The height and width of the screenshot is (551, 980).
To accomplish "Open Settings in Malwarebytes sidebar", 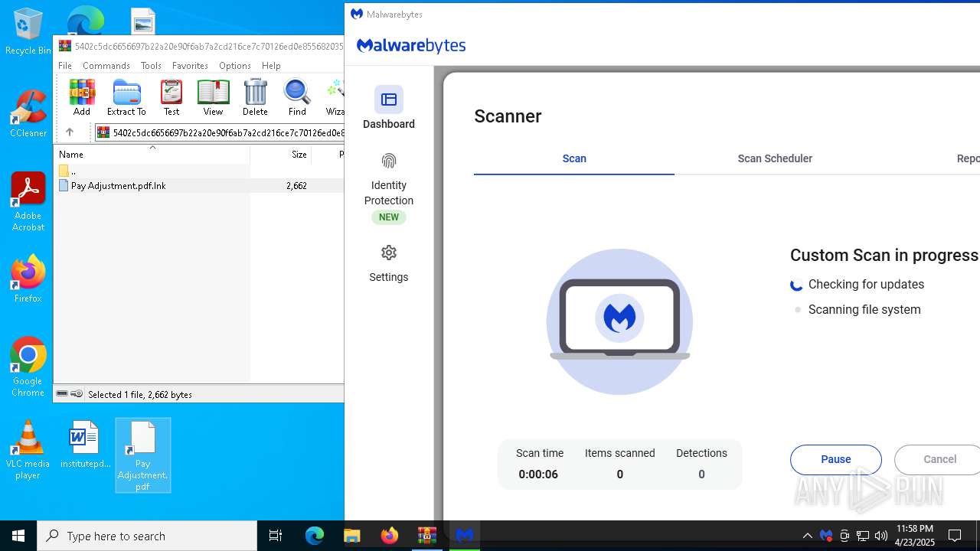I will (x=389, y=263).
